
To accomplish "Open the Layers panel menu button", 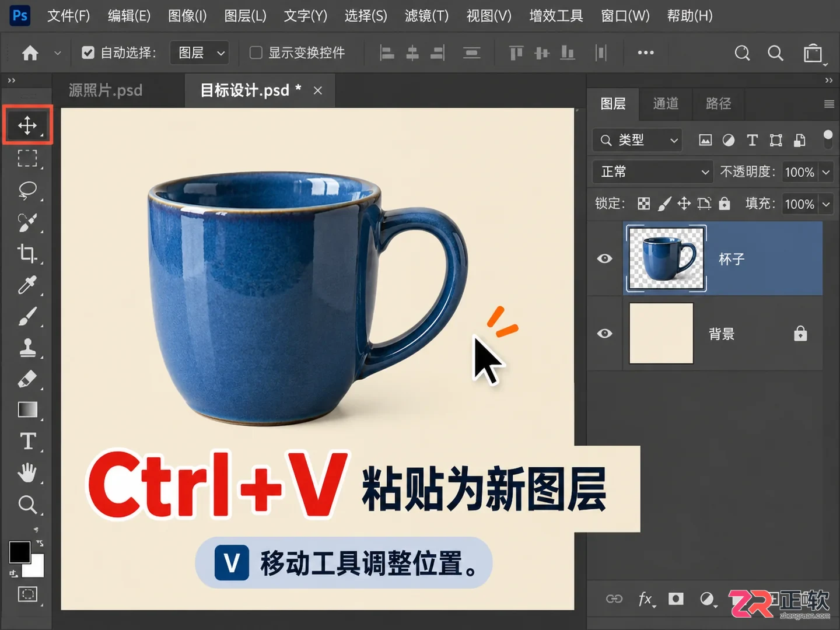I will [829, 104].
